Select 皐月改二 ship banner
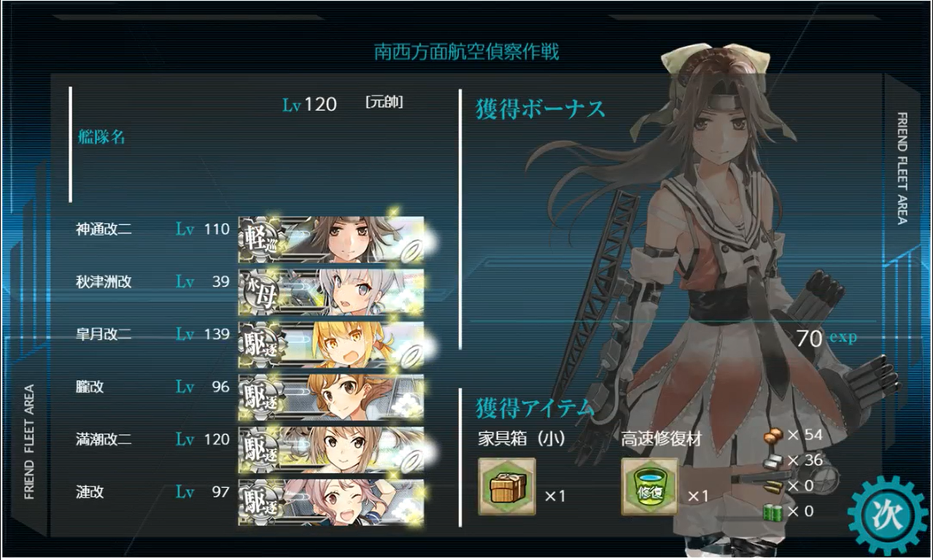 point(331,344)
